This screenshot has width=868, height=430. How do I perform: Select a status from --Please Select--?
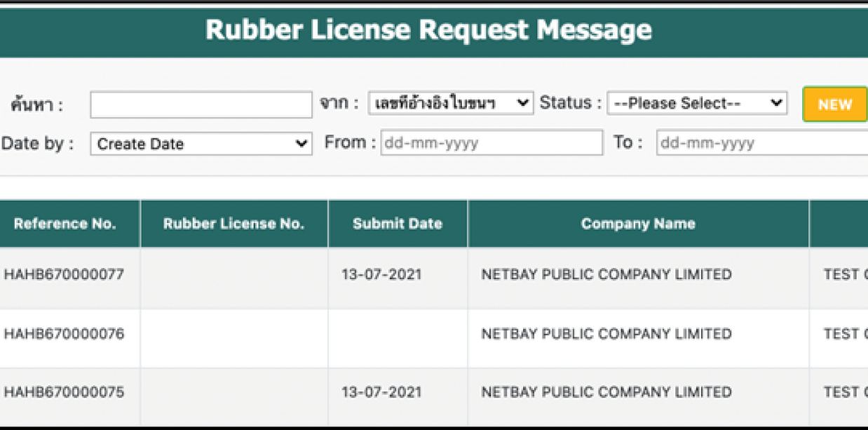(696, 102)
